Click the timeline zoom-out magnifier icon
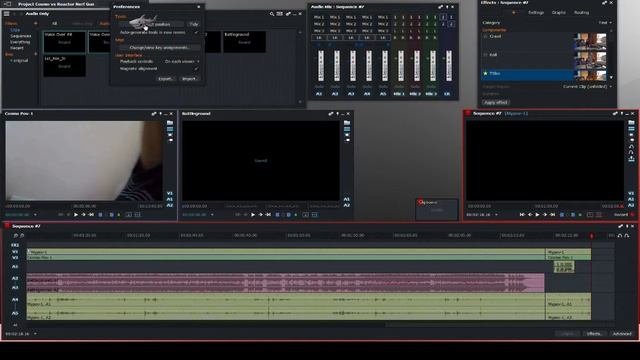Image resolution: width=640 pixels, height=360 pixels. (16, 236)
